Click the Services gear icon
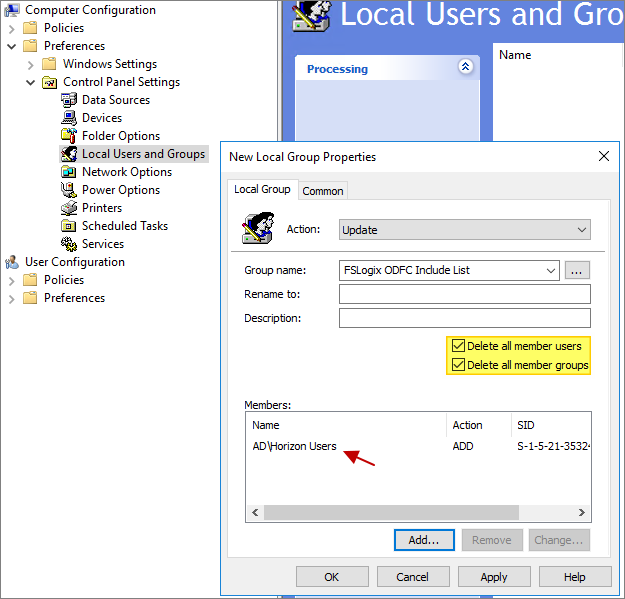This screenshot has height=599, width=625. 69,244
